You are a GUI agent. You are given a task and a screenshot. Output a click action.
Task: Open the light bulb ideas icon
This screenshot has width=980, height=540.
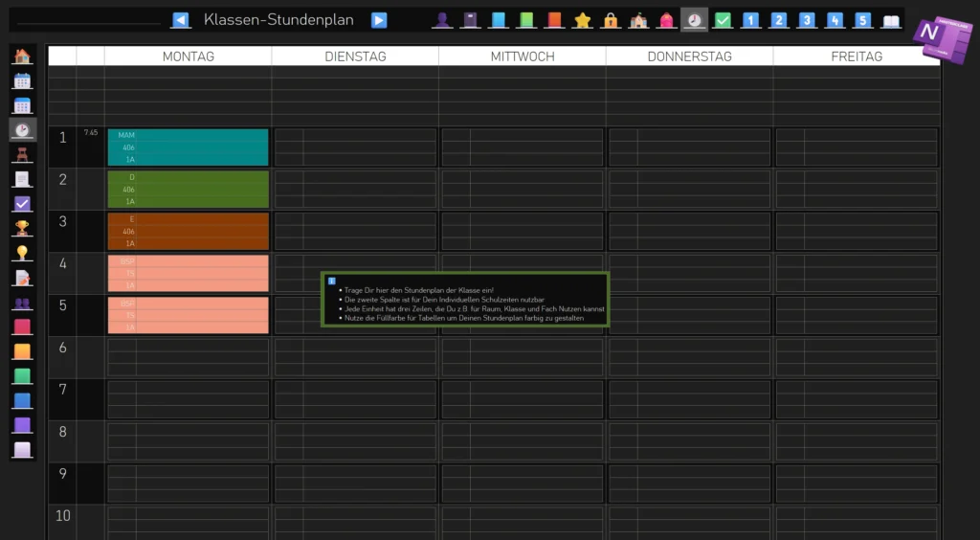click(x=22, y=253)
